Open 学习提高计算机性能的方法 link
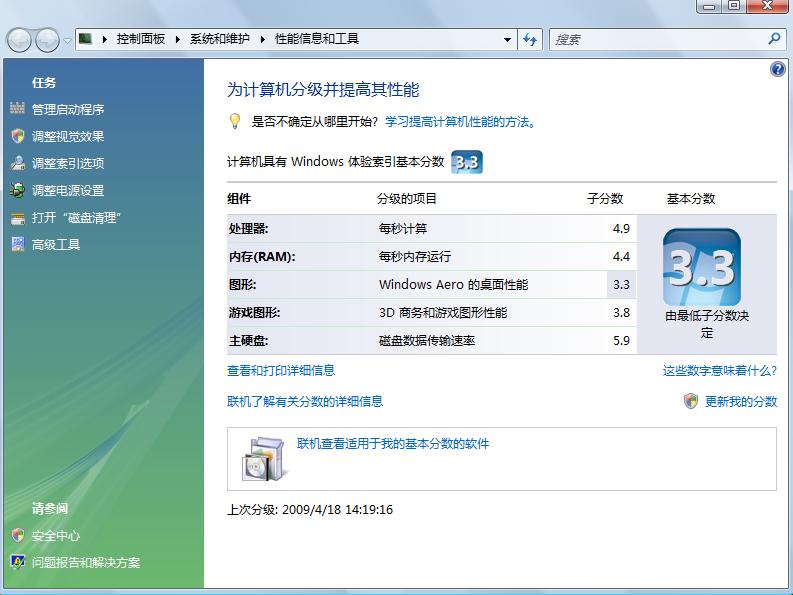Screen dimensions: 793x595 tap(460, 122)
